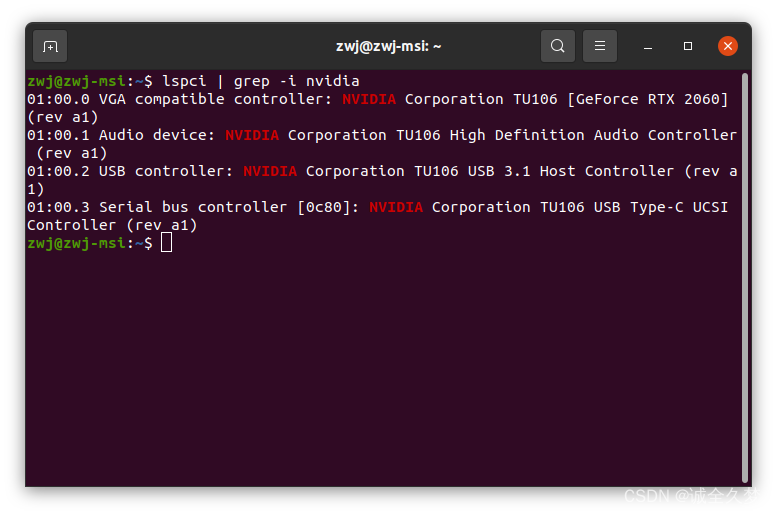Click the last green prompt zwj@zwj-msi
This screenshot has width=777, height=515.
click(76, 243)
